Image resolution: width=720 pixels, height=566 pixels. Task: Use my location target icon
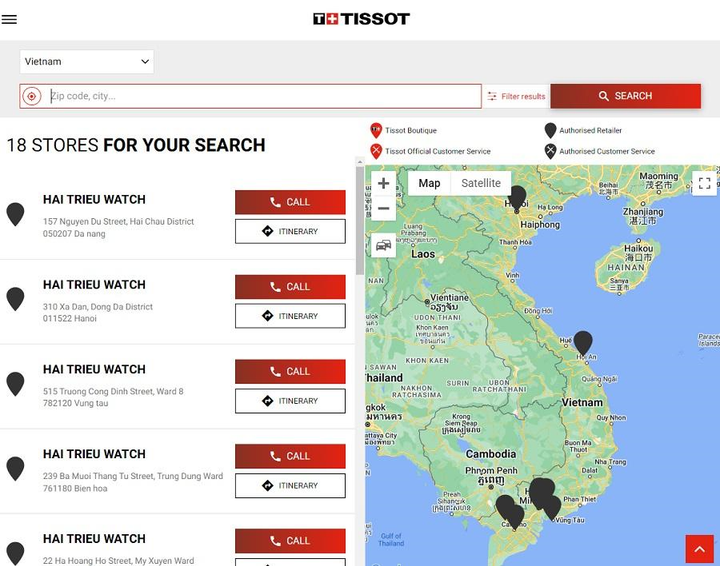pyautogui.click(x=32, y=96)
